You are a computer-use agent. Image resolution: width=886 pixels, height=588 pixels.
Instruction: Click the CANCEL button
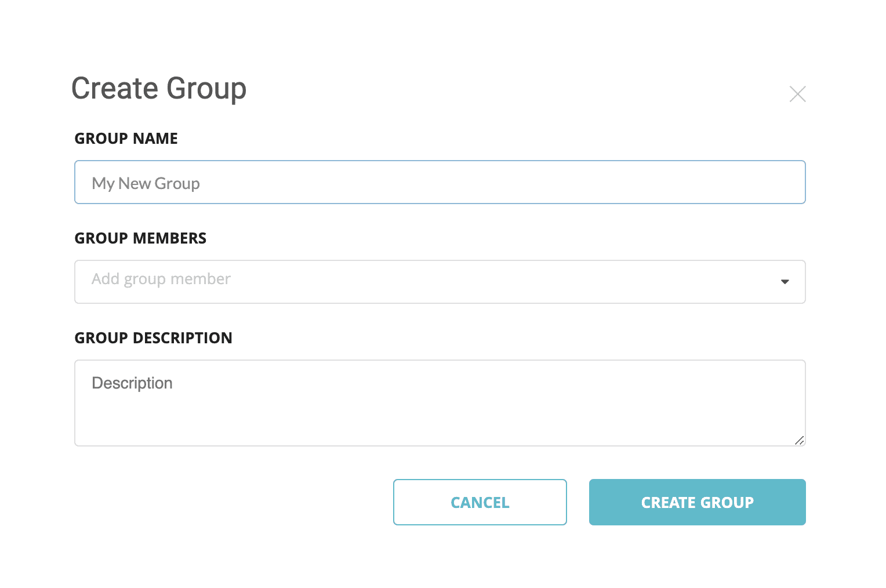pos(480,502)
